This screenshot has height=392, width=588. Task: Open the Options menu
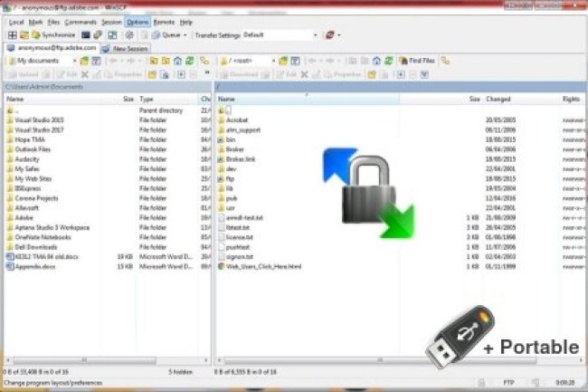(x=138, y=22)
